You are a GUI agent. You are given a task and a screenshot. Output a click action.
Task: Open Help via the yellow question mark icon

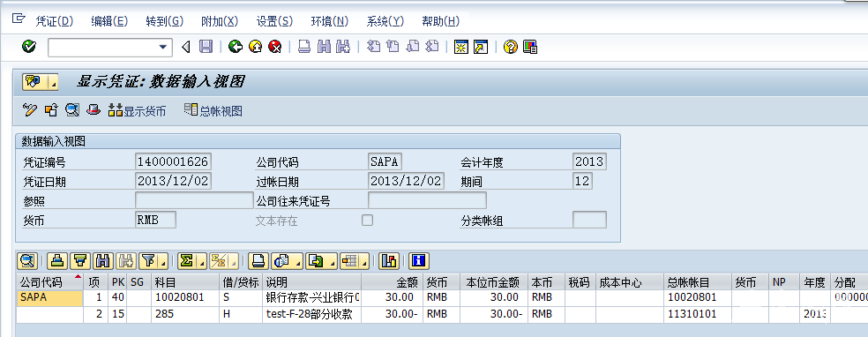click(x=511, y=47)
